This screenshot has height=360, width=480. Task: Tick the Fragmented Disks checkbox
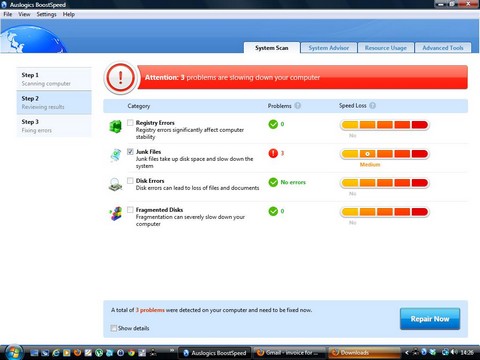[130, 210]
